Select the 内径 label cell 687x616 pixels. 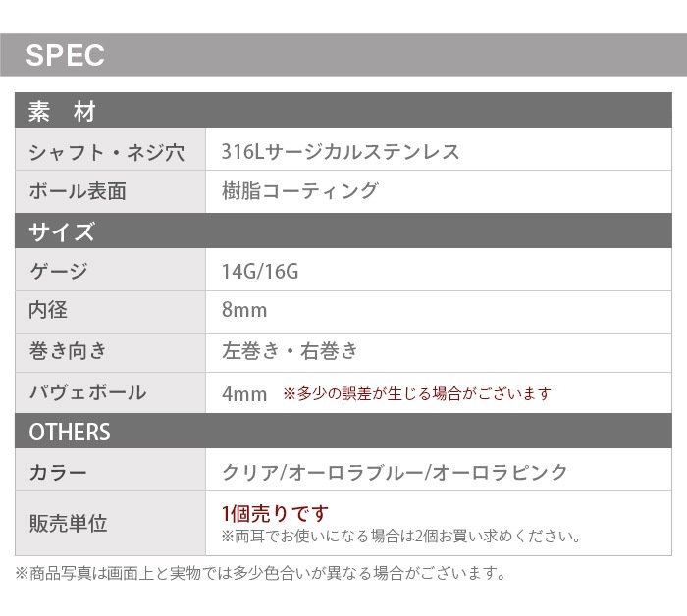(x=49, y=311)
